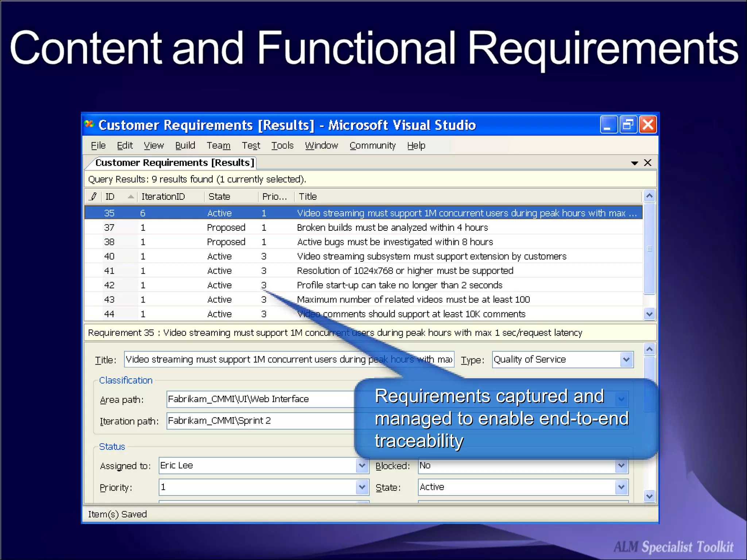Close the Customer Requirements results tab
Viewport: 747px width, 560px height.
pos(647,163)
